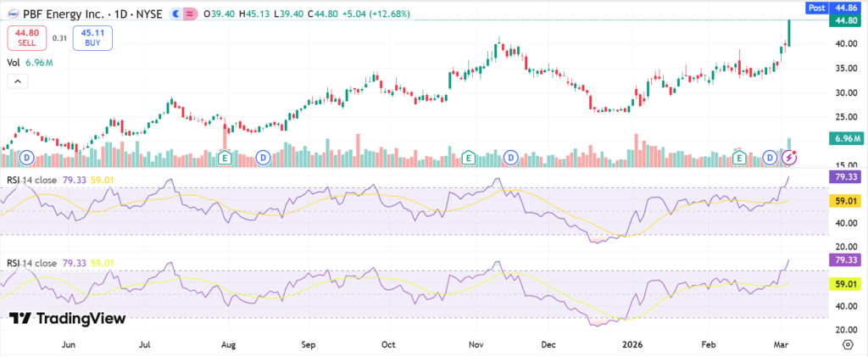Collapse the indicator legend with the chevron button
This screenshot has height=357, width=868.
(17, 81)
